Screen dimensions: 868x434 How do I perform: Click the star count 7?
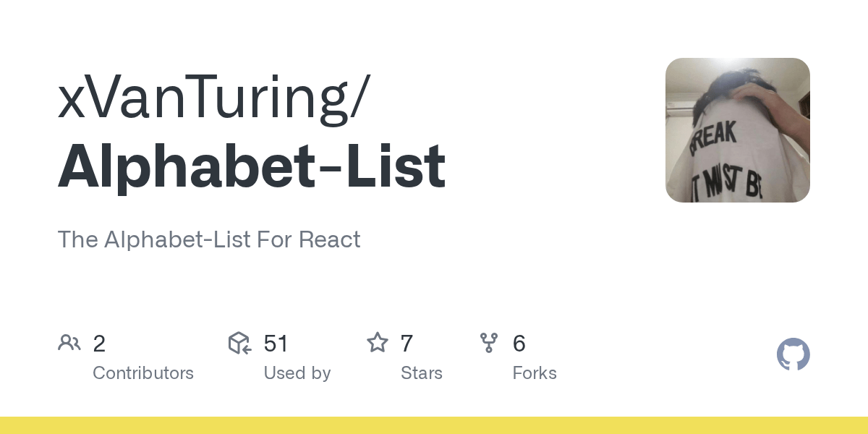(407, 344)
